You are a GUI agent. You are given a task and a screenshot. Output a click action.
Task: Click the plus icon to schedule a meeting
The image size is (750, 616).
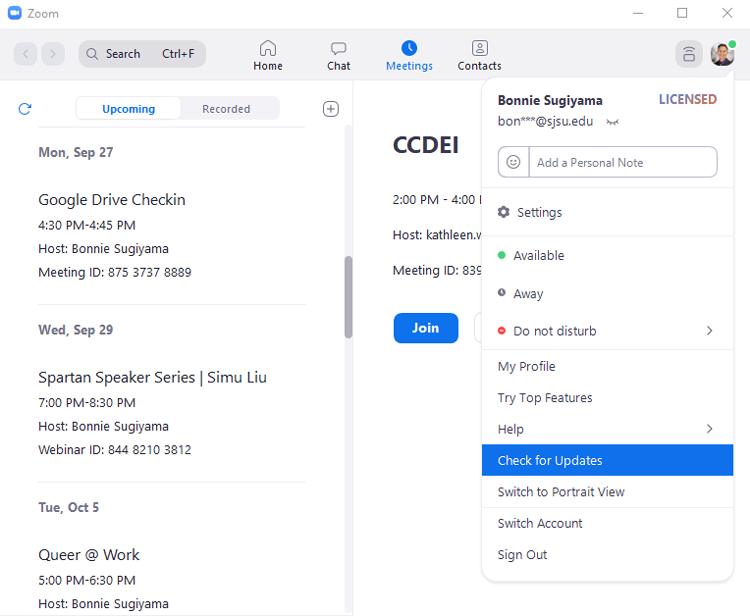(331, 109)
